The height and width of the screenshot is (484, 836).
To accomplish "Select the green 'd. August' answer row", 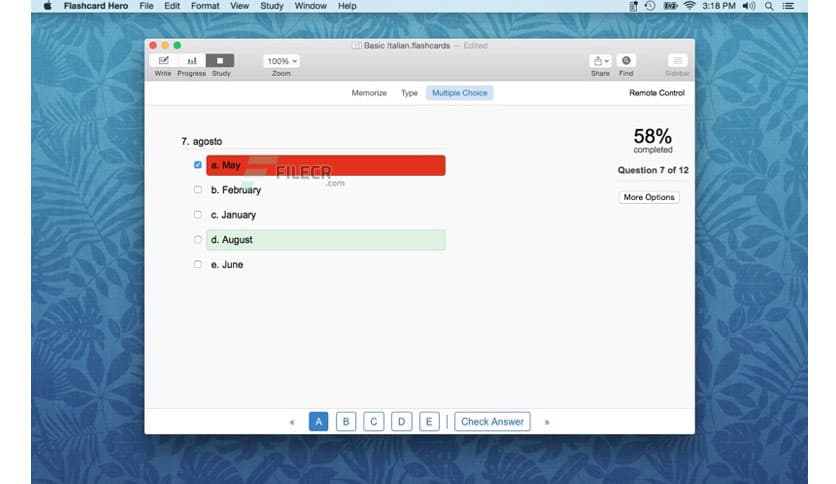I will point(326,240).
